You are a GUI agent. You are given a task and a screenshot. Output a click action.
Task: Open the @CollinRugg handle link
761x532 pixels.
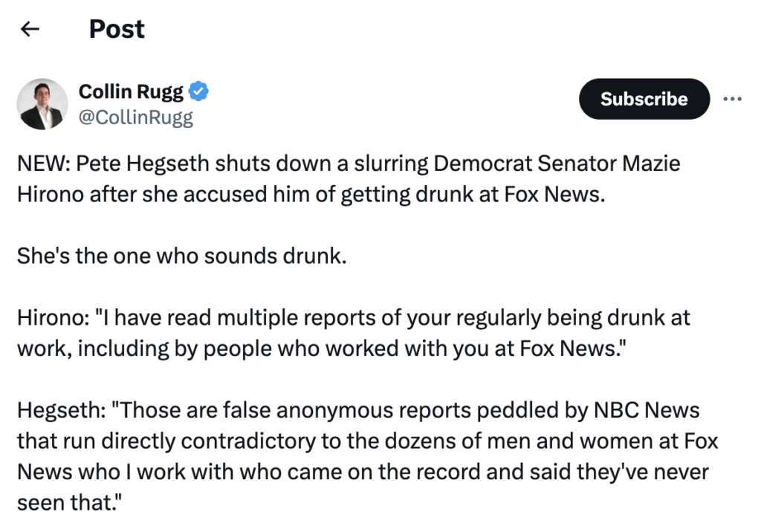(x=136, y=117)
